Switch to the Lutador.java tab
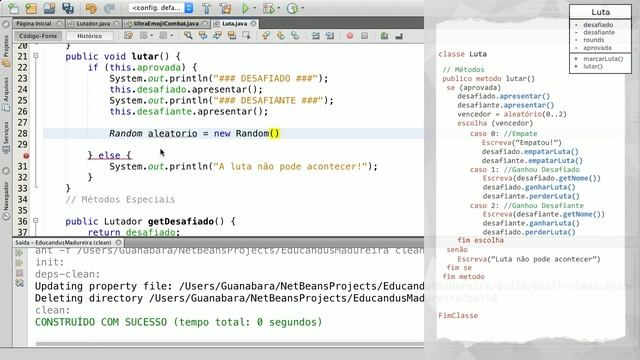640x360 pixels. click(x=93, y=24)
